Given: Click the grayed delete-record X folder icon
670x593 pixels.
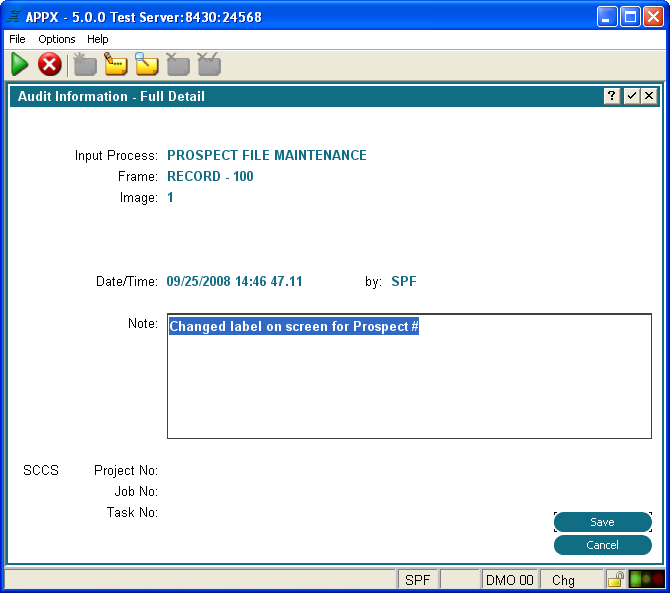Looking at the screenshot, I should coord(178,65).
